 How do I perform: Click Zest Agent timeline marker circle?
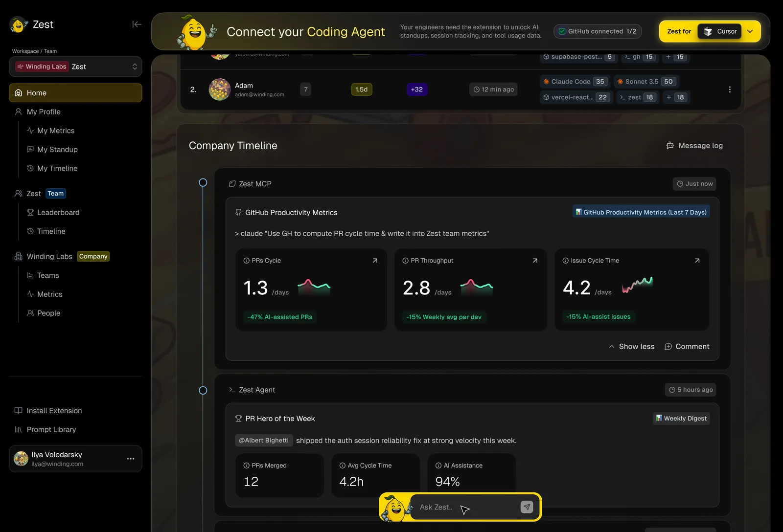[203, 390]
